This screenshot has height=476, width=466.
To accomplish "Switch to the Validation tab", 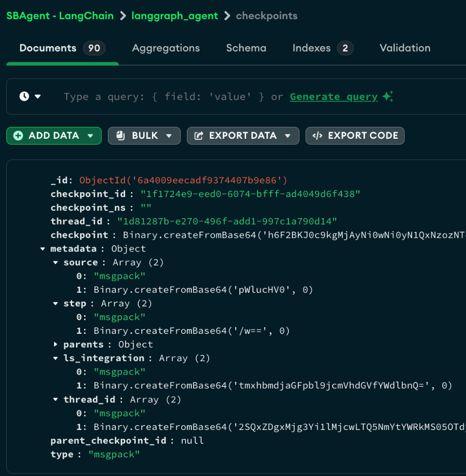I will tap(405, 48).
